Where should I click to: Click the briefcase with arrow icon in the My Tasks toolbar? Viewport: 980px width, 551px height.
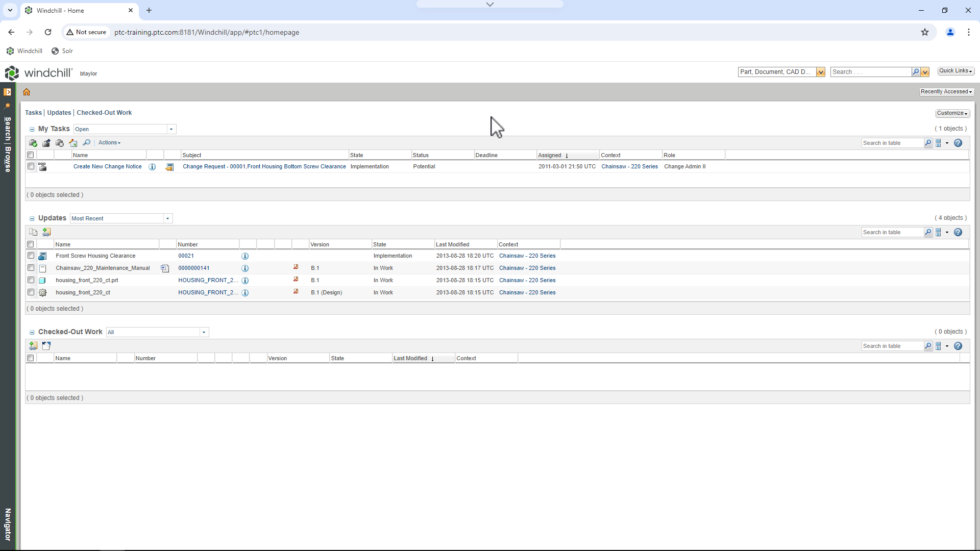point(46,143)
